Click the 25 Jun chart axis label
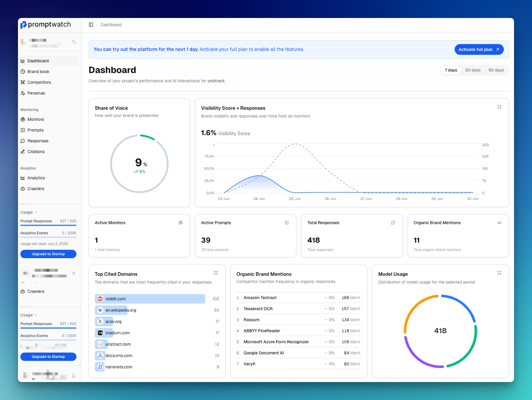Viewport: 532px width, 400px height. click(x=295, y=199)
